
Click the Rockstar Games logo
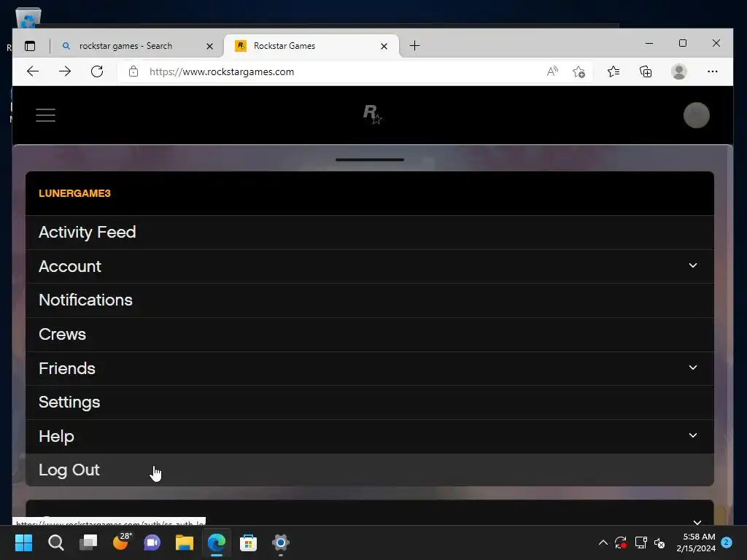(372, 114)
